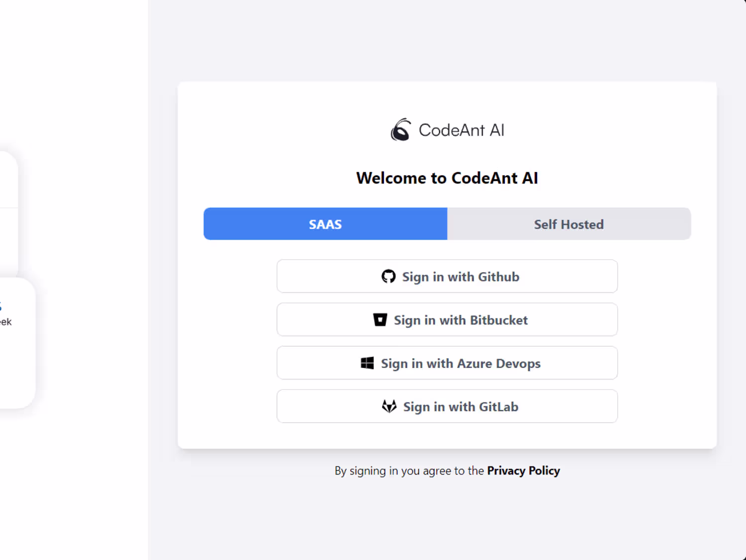Click the Azure Devops Windows logo icon

click(x=367, y=363)
